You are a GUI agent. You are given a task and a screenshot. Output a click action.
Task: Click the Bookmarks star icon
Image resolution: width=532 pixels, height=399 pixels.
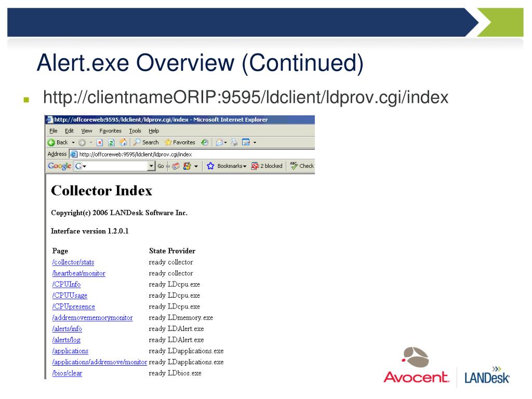pos(210,166)
